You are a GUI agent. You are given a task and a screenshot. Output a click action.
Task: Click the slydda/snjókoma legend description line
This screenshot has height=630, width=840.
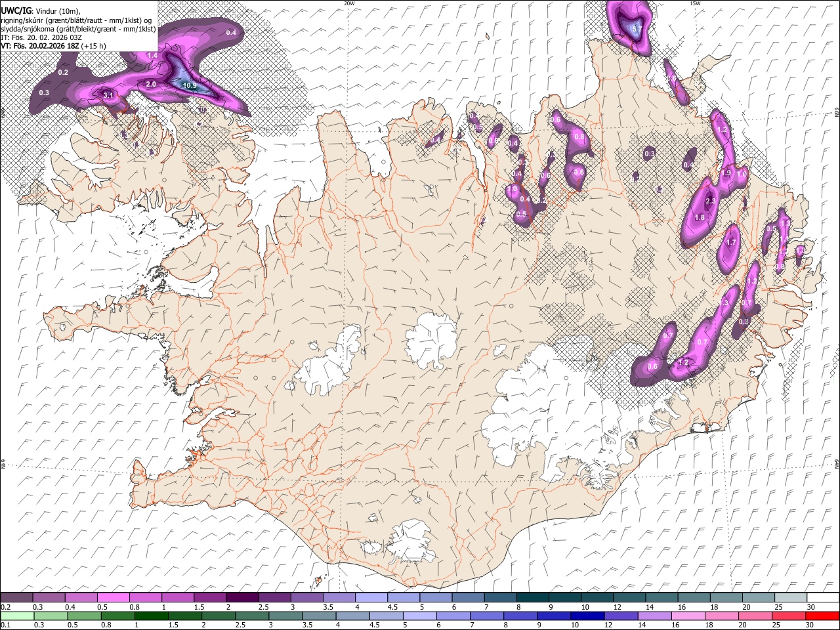(78, 29)
